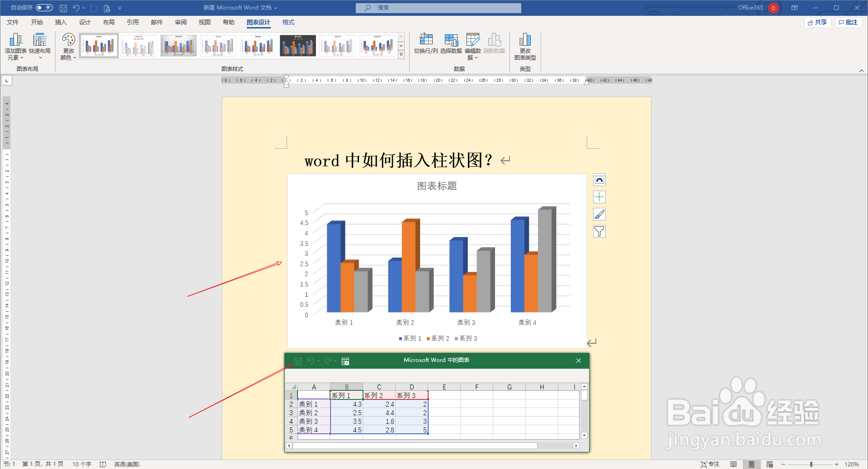The width and height of the screenshot is (868, 469).
Task: Click the Redo icon in Word title bar
Action: pyautogui.click(x=94, y=8)
